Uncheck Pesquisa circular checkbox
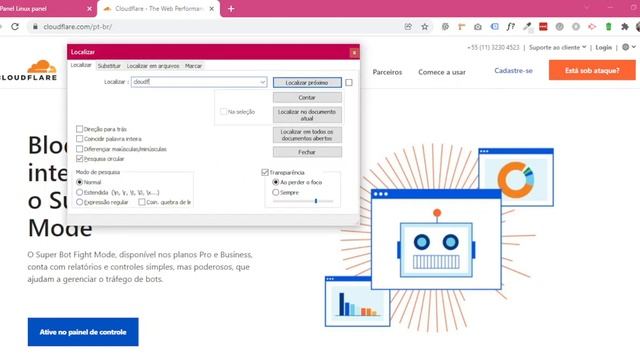Viewport: 640px width, 360px height. tap(80, 159)
